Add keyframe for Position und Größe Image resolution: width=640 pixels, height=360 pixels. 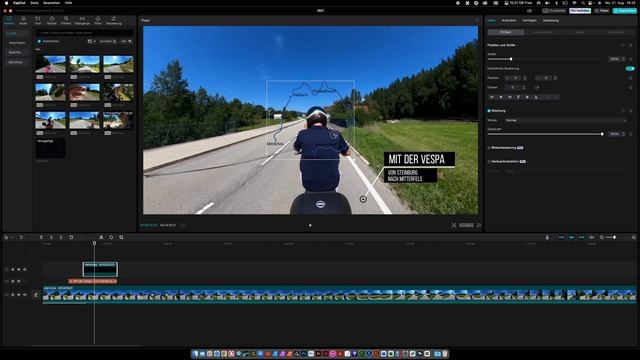pyautogui.click(x=631, y=45)
